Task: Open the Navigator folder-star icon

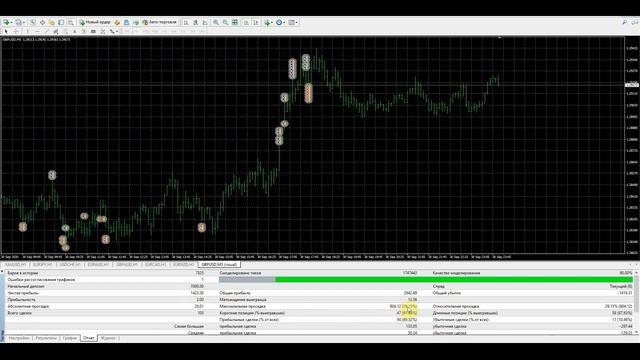Action: pos(52,22)
